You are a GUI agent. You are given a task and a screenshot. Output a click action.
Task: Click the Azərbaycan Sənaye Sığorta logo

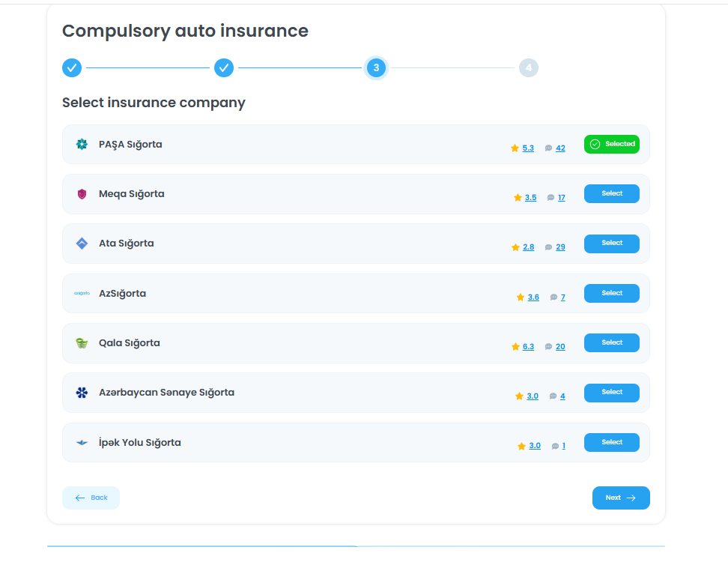pos(82,393)
